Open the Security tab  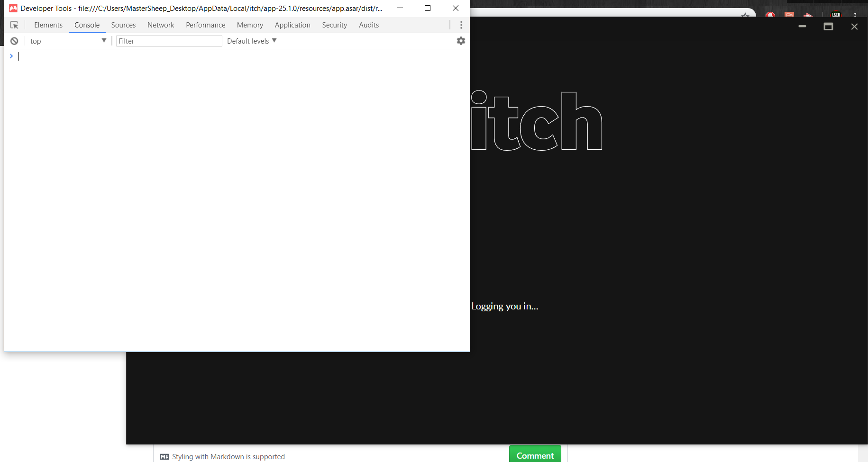[335, 25]
